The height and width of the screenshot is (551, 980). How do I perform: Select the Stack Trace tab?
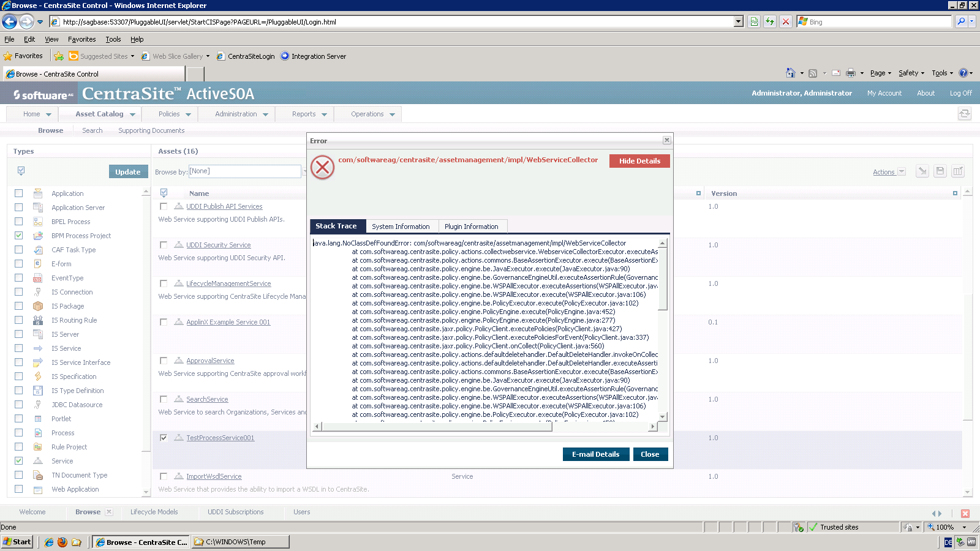click(x=336, y=226)
